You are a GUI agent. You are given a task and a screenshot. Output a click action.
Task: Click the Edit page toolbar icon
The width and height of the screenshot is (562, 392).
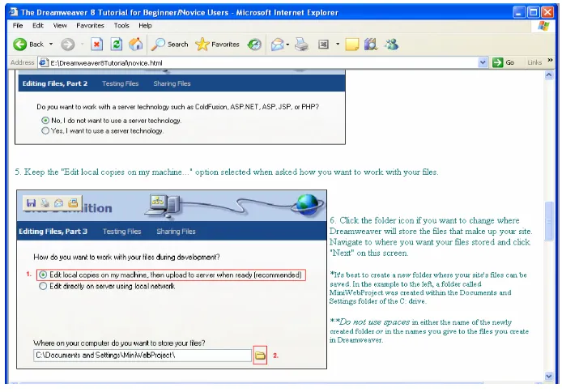pos(323,45)
